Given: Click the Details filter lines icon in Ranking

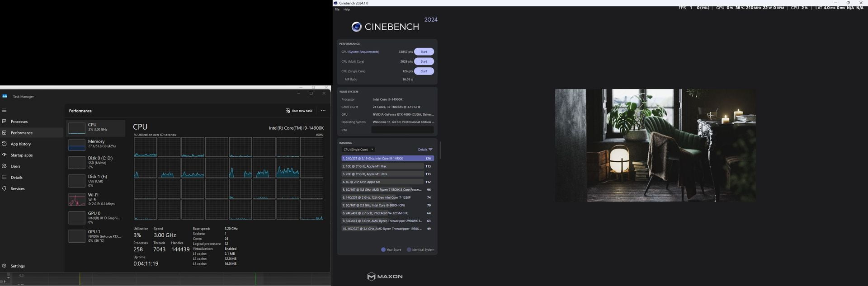Looking at the screenshot, I should 430,150.
